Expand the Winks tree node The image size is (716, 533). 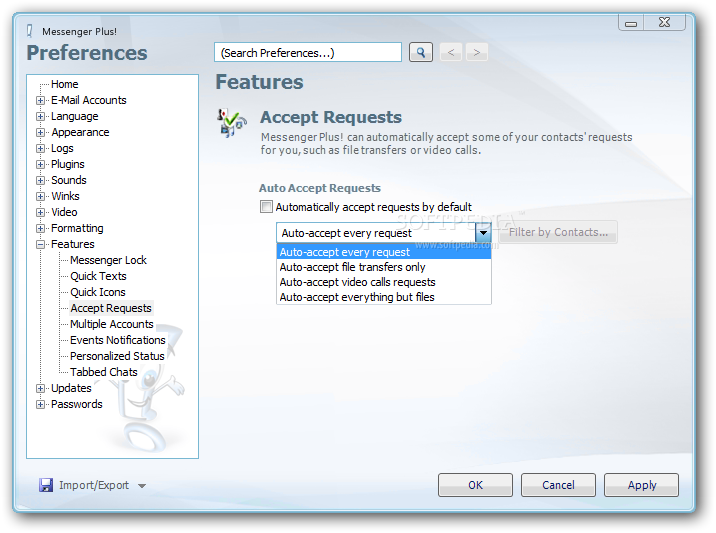(x=40, y=196)
